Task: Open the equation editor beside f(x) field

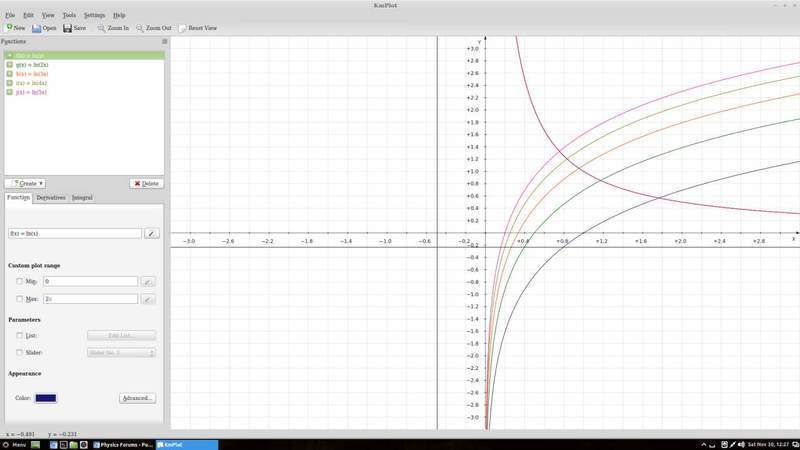Action: click(x=151, y=233)
